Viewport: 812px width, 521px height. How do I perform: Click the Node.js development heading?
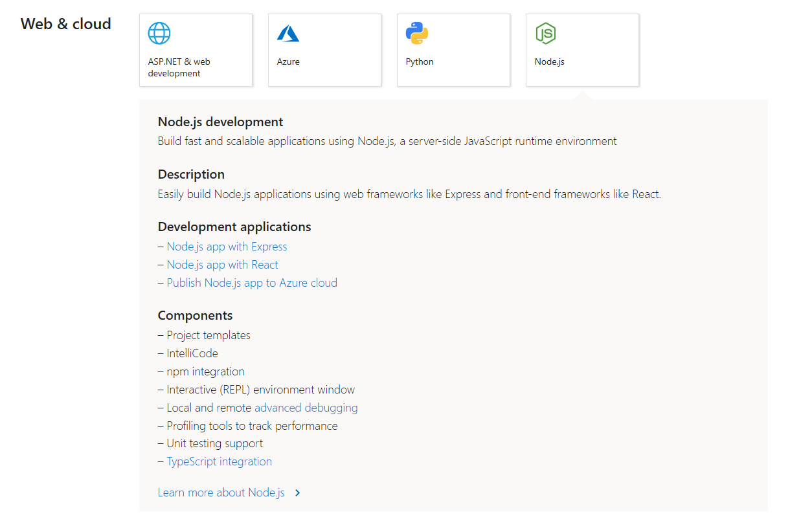pyautogui.click(x=221, y=122)
